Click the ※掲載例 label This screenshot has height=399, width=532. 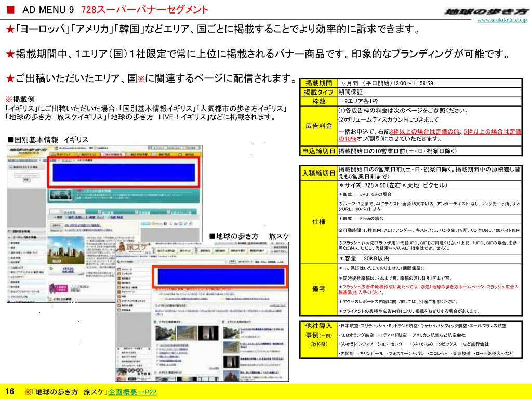click(20, 99)
